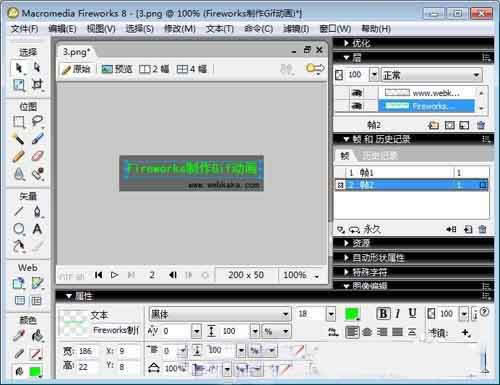
Task: Select the Pencil tool
Action: [19, 156]
